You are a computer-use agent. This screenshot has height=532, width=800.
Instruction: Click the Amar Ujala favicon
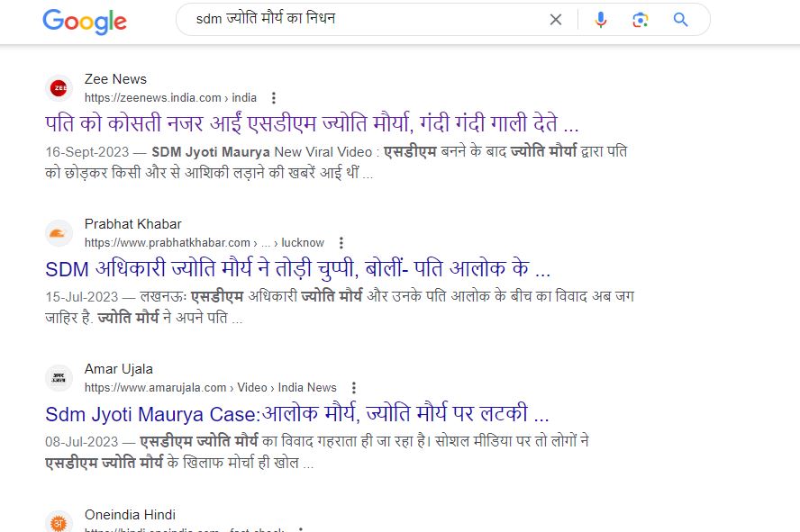(59, 378)
